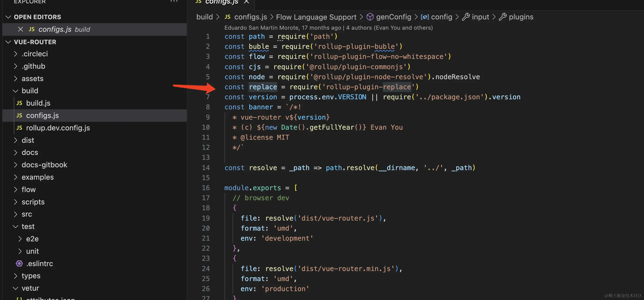Collapse the build folder
This screenshot has height=300, width=644.
click(x=16, y=91)
